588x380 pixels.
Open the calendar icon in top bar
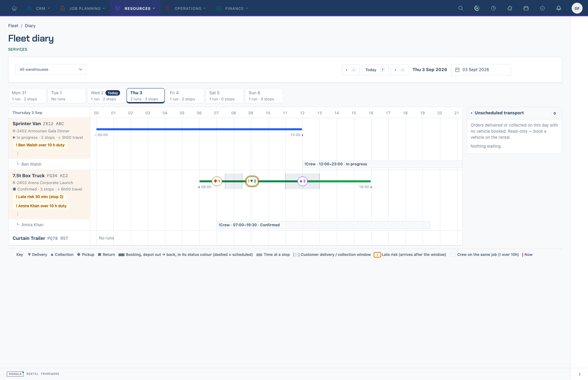(x=526, y=8)
